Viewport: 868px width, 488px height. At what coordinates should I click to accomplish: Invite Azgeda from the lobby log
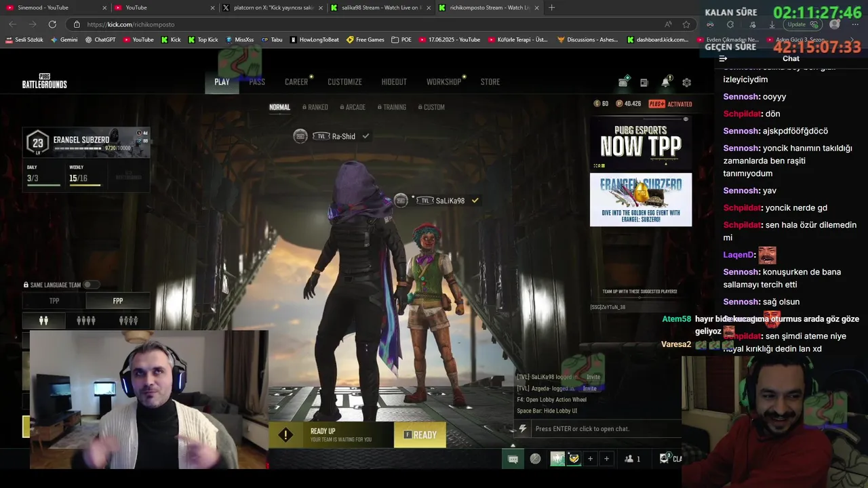(589, 388)
